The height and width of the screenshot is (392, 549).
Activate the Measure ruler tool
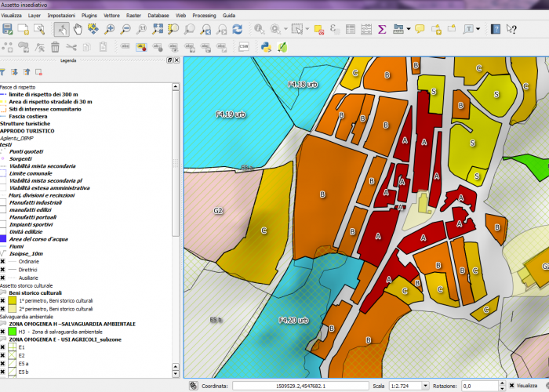tap(398, 29)
